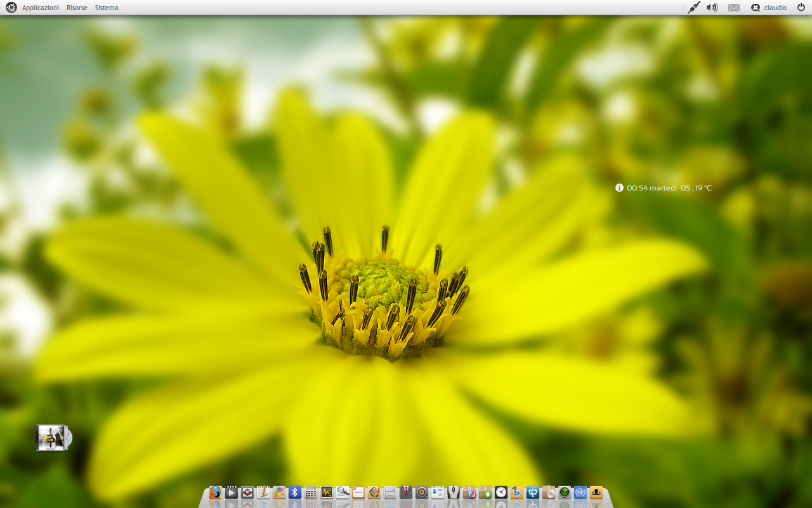Click the panel applet grip handle

[683, 8]
